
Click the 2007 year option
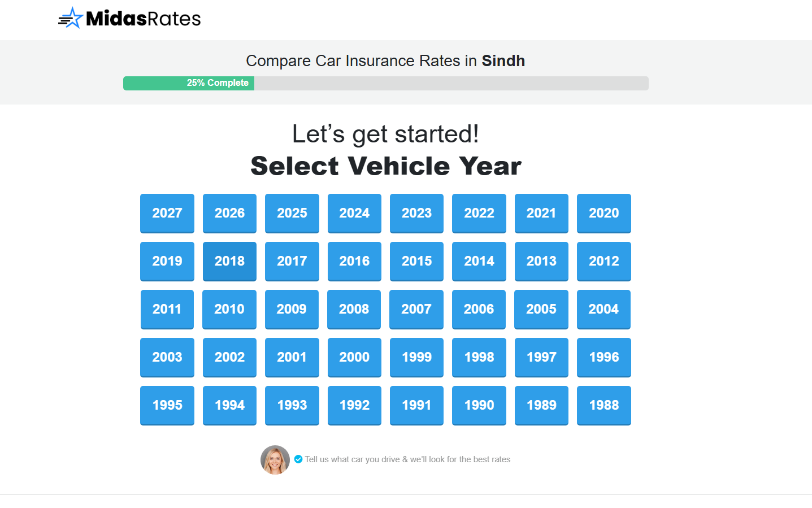(x=416, y=309)
